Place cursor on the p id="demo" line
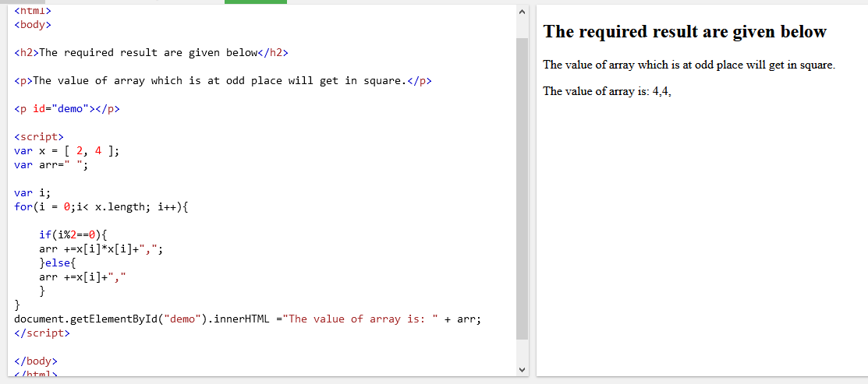 click(x=67, y=108)
